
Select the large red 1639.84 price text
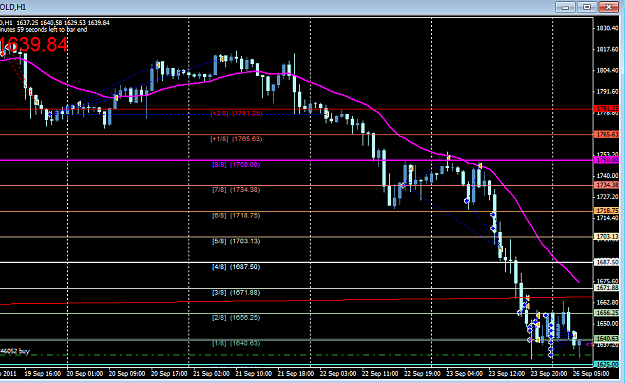click(34, 45)
